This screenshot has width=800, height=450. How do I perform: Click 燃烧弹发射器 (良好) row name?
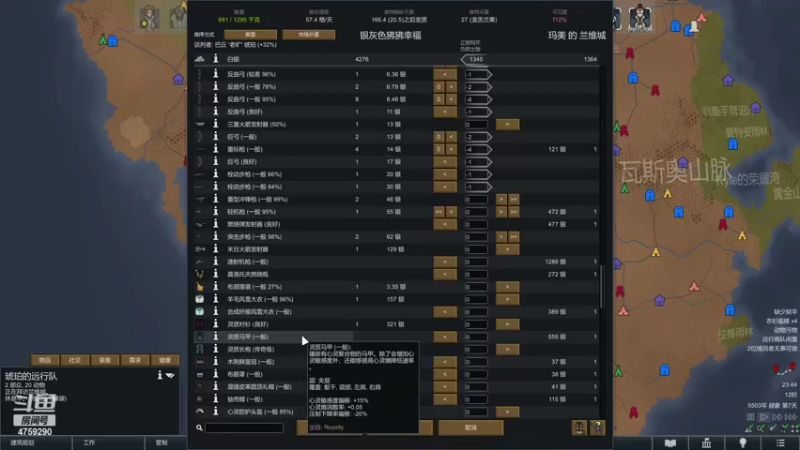tap(254, 224)
